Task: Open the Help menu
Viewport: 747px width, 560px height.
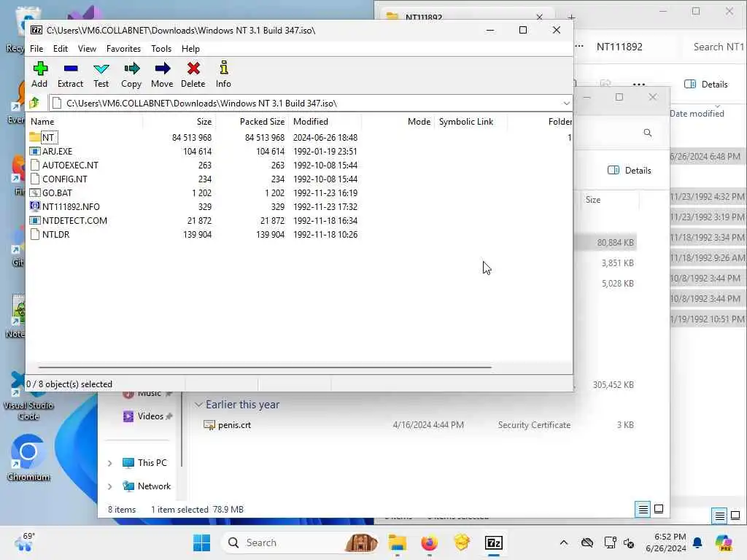Action: pos(190,49)
